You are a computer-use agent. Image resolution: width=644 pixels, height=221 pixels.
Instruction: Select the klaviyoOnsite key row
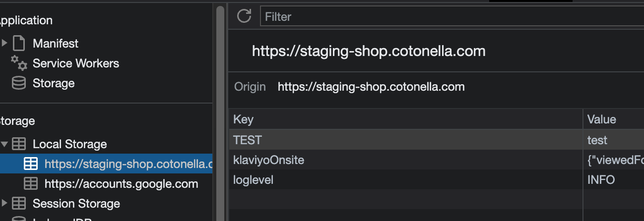coord(405,160)
